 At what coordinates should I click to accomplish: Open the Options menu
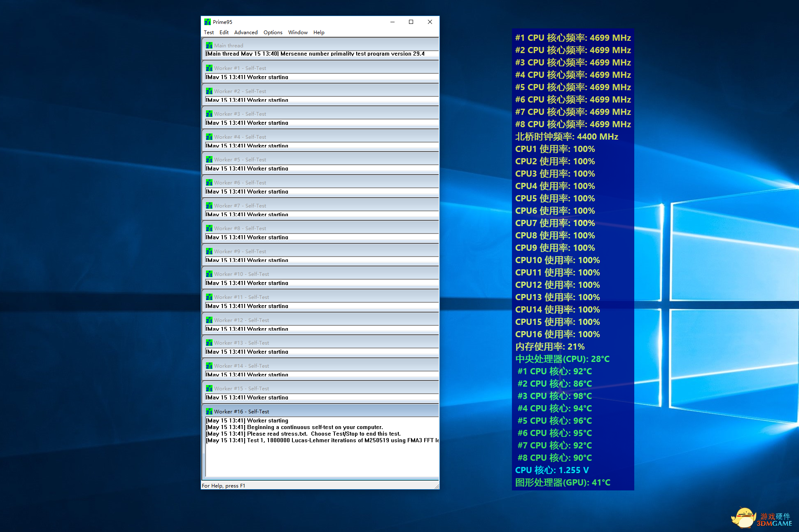coord(273,33)
